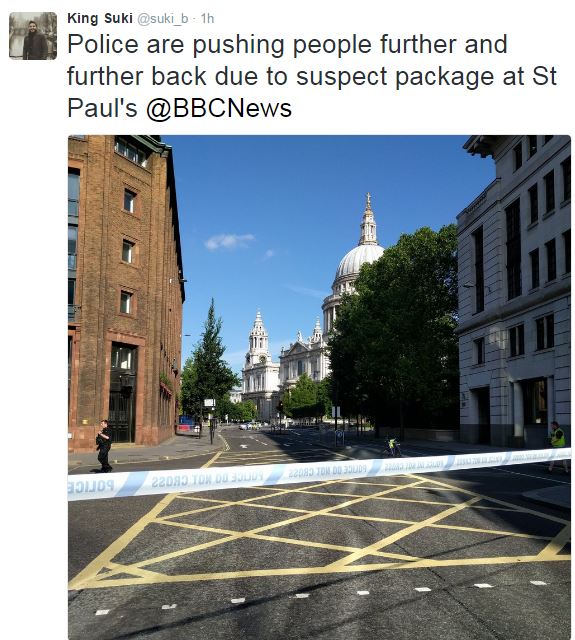Click the white stone building on right
The width and height of the screenshot is (575, 640).
514,291
